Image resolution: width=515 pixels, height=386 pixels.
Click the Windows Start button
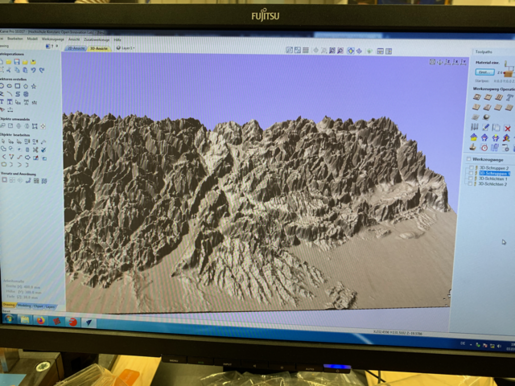(x=9, y=319)
